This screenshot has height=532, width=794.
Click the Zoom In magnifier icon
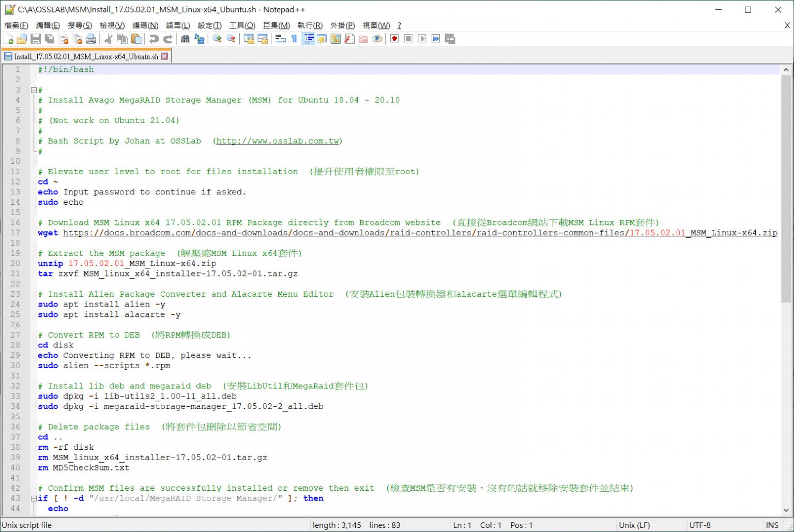coord(217,39)
